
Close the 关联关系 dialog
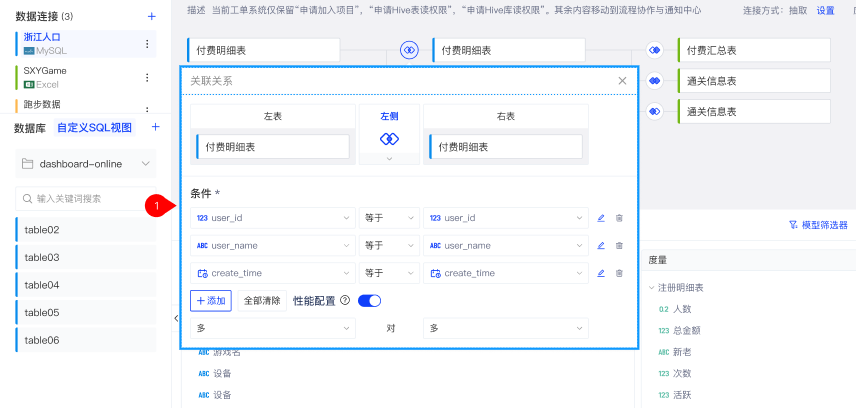[622, 81]
